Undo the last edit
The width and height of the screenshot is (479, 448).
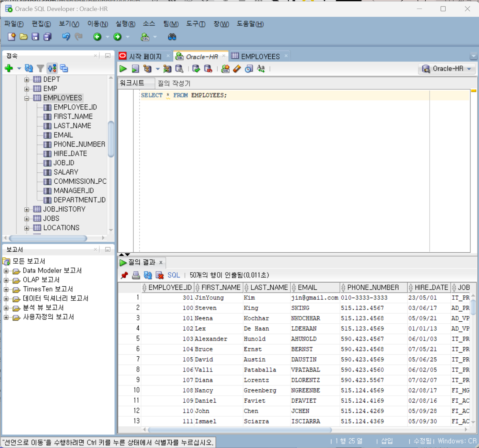[66, 37]
